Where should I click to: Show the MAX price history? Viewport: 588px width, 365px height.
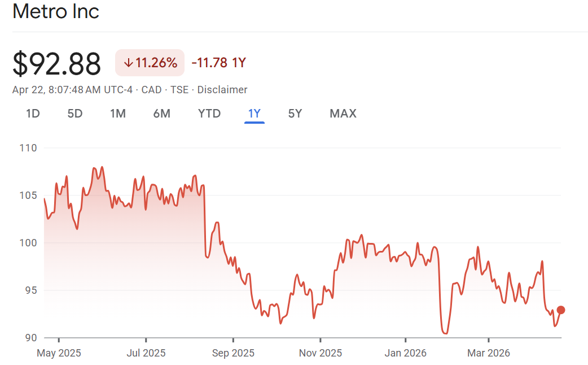coord(343,114)
